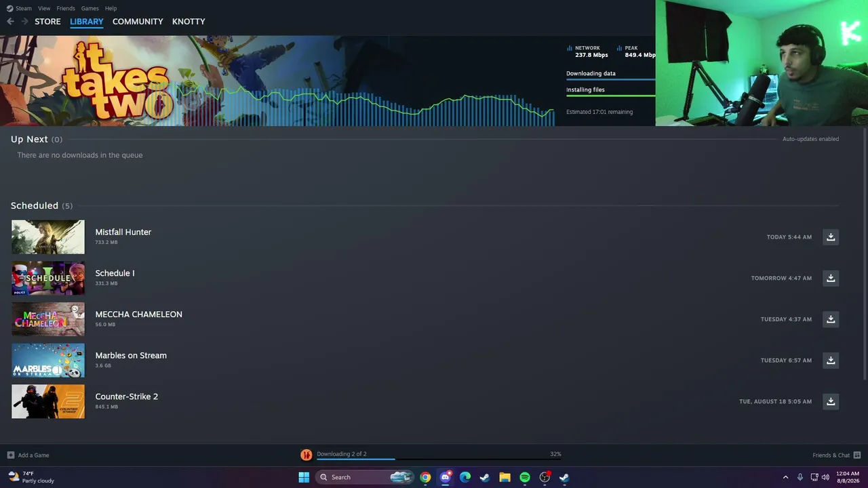Viewport: 868px width, 488px height.
Task: Open the Friends menu
Action: [66, 8]
